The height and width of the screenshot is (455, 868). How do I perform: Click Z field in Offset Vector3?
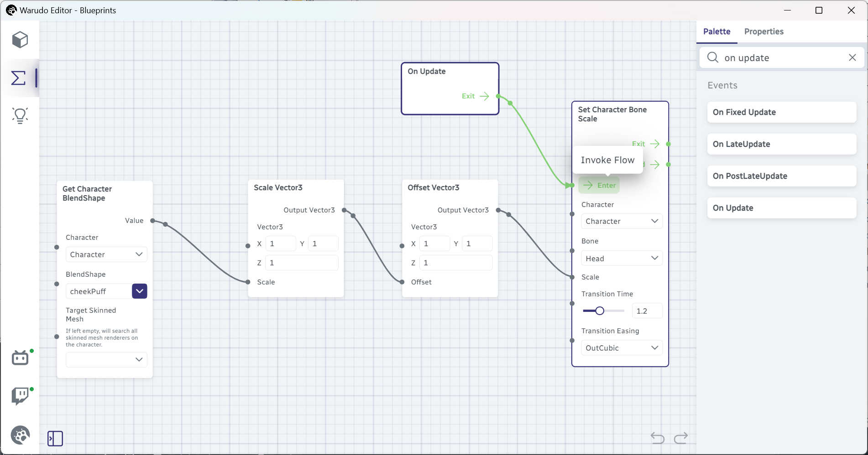coord(456,263)
